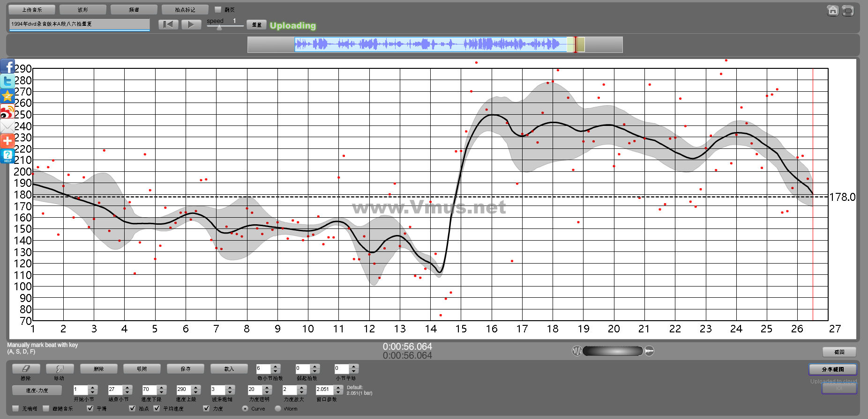This screenshot has width=868, height=419.
Task: Click the speed slider handle
Action: coord(219,28)
